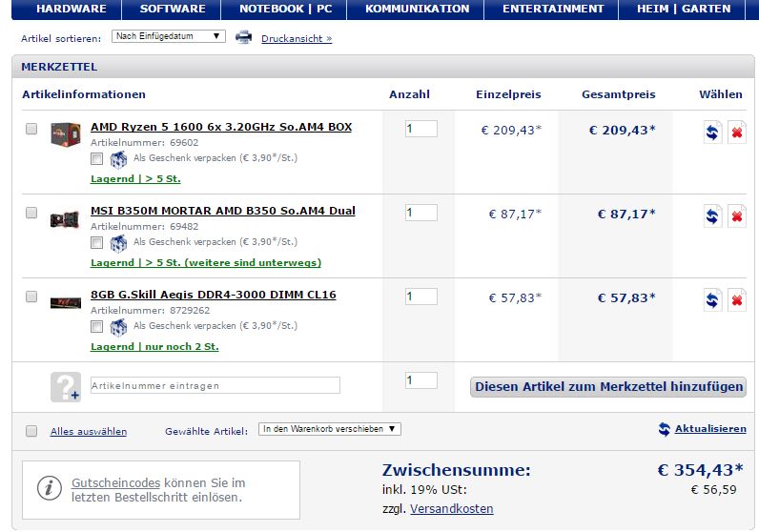Image resolution: width=759 pixels, height=532 pixels.
Task: Enable gift wrap for G.Skill Aegis
Action: (x=97, y=327)
